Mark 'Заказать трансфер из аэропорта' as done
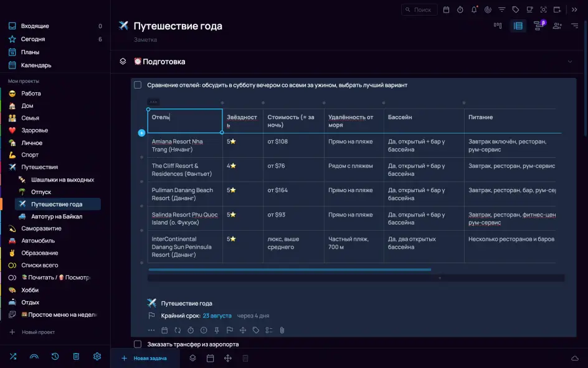The height and width of the screenshot is (368, 588). [138, 344]
